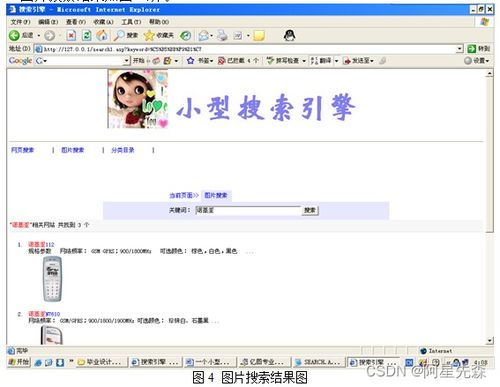Screen dimensions: 500x387
Task: Open the "收藏(A)" menu
Action: tap(103, 22)
